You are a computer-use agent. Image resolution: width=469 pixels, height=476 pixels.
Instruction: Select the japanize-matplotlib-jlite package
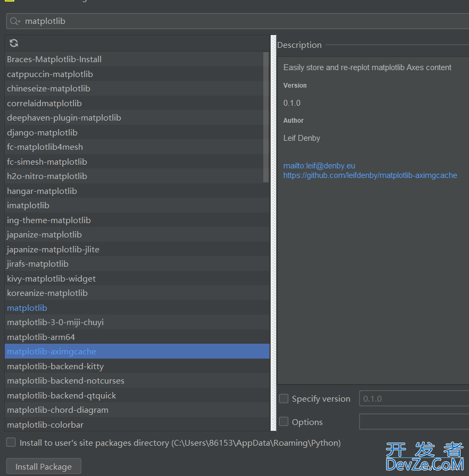[137, 250]
